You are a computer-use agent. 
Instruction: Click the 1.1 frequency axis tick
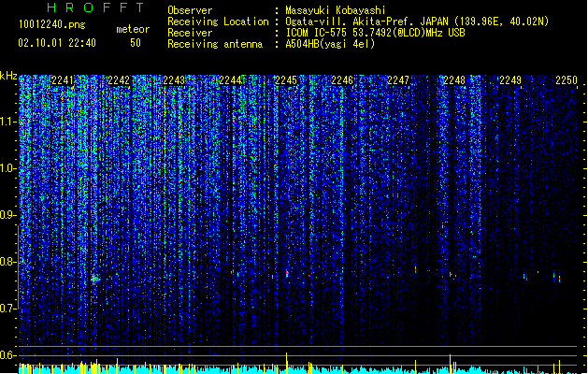pos(7,122)
